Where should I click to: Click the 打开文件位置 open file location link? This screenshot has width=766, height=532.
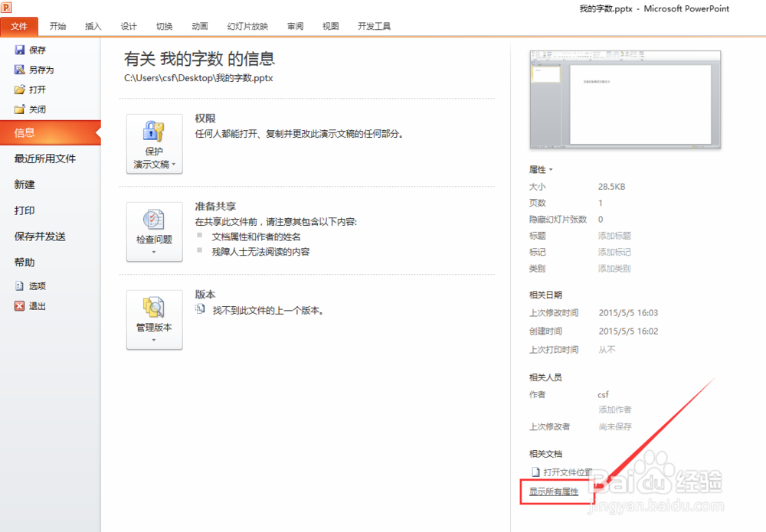[x=568, y=472]
